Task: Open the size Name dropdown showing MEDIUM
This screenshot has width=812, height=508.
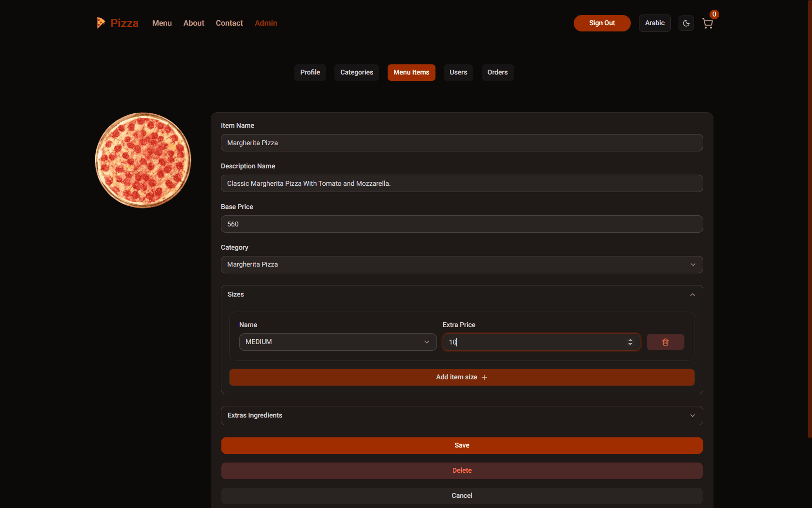Action: pos(338,342)
